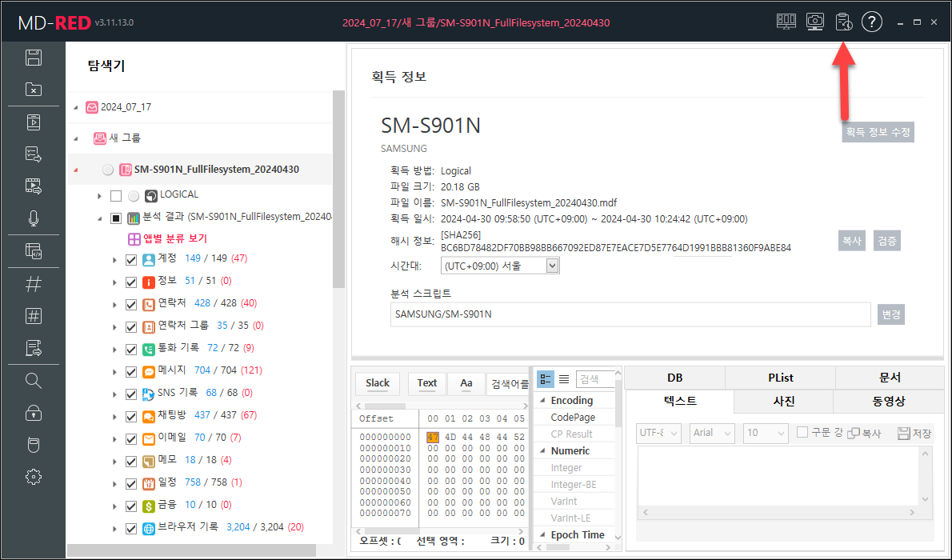Screen dimensions: 952x560
Task: Switch to the DB tab
Action: tap(674, 378)
